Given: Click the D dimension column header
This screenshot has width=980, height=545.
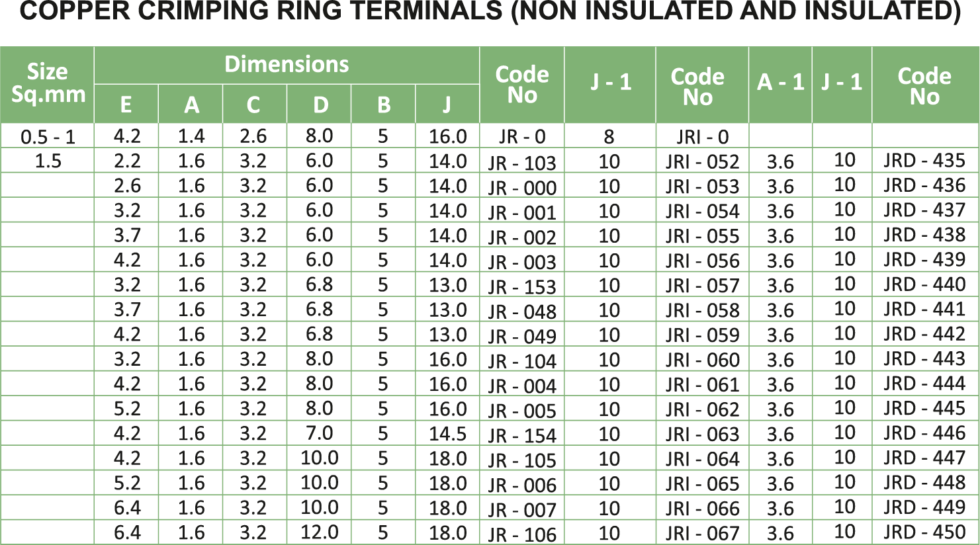Looking at the screenshot, I should pyautogui.click(x=320, y=105).
